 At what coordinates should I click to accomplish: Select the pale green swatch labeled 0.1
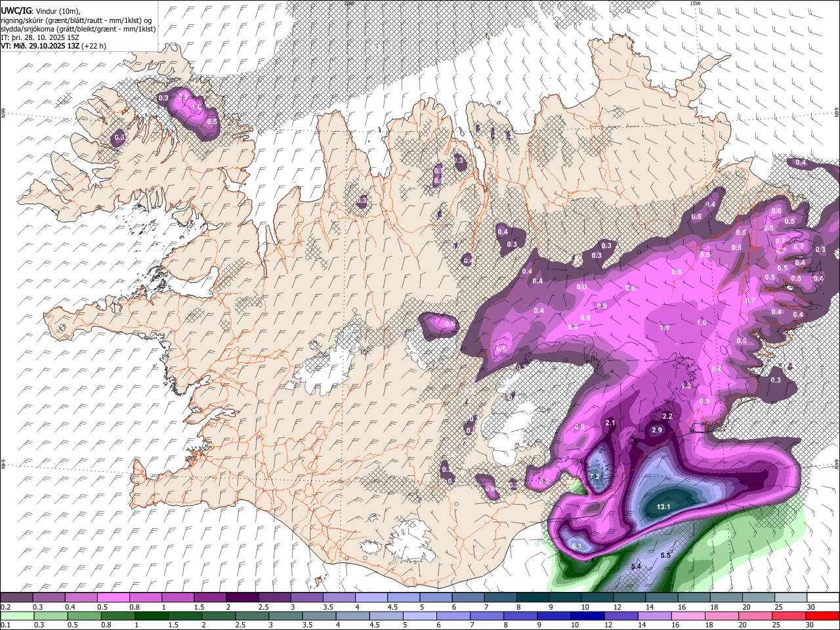coord(17,616)
